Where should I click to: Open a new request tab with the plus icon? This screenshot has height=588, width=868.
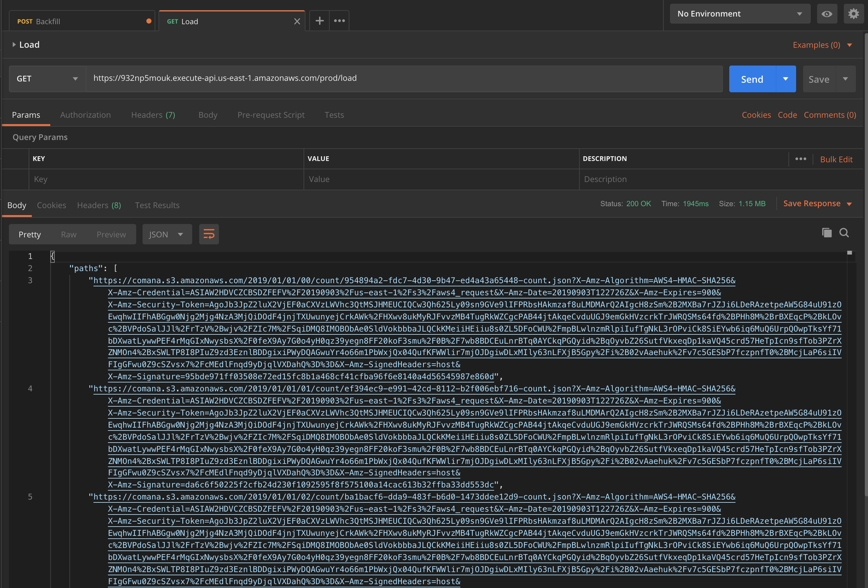pos(319,21)
